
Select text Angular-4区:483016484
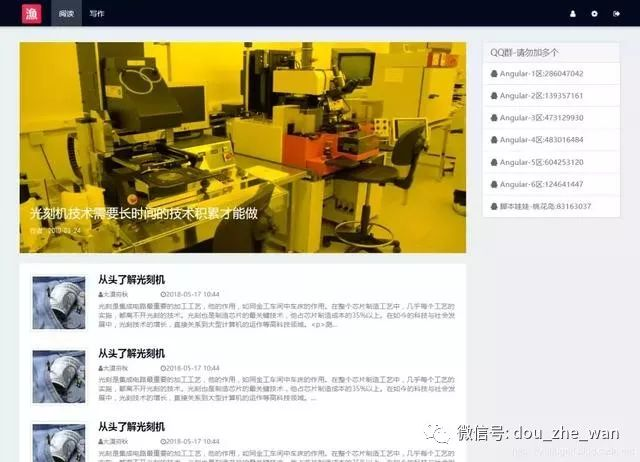coord(541,140)
